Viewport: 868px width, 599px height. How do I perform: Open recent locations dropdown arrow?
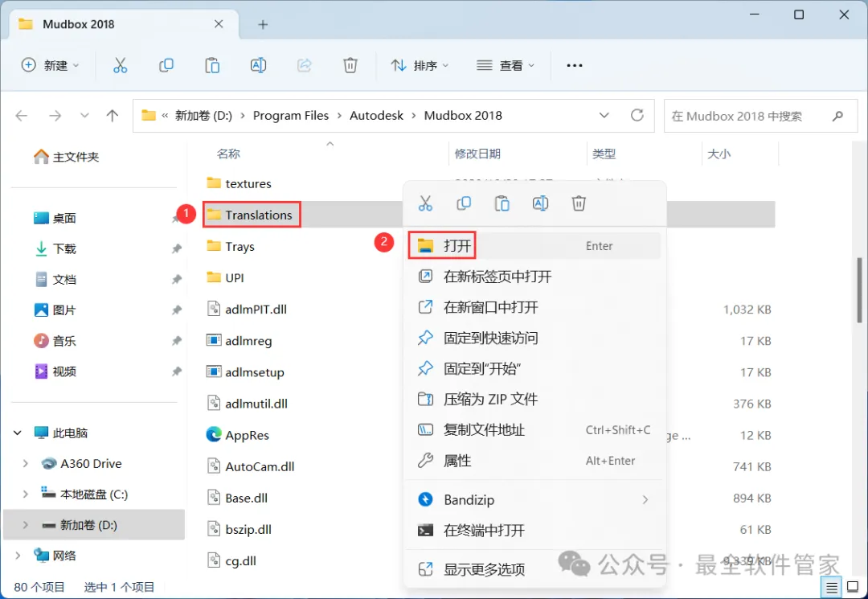click(84, 116)
